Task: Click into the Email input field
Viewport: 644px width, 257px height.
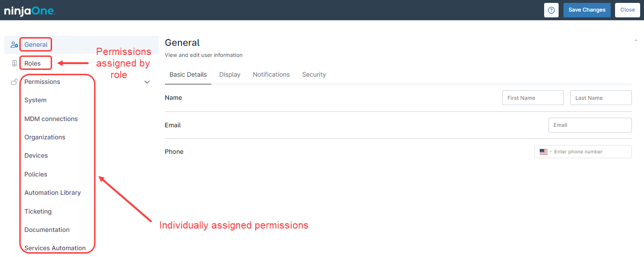Action: coord(589,125)
